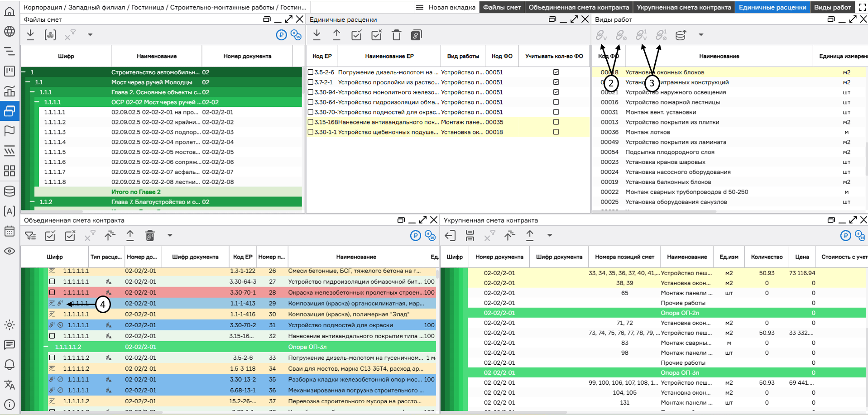Select checkbox of position 27 row
This screenshot has width=868, height=415.
coord(52,281)
